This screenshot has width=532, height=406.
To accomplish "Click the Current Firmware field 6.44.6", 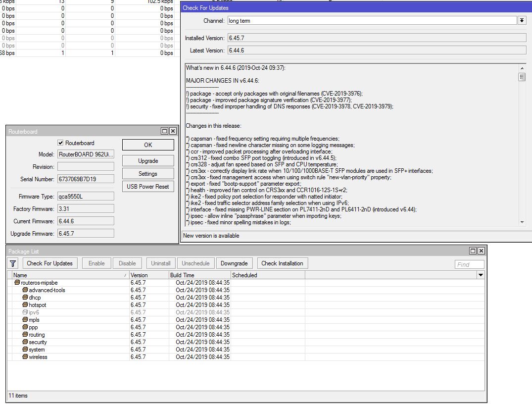I will (86, 221).
